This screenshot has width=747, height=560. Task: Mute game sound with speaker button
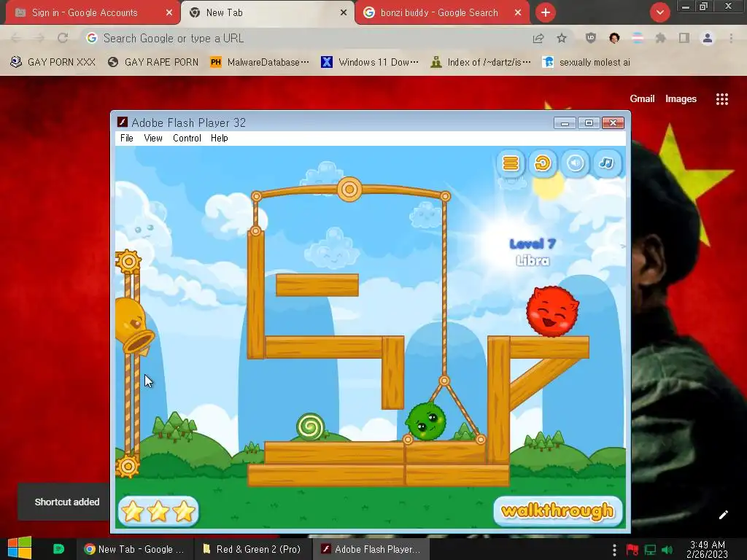(x=575, y=163)
